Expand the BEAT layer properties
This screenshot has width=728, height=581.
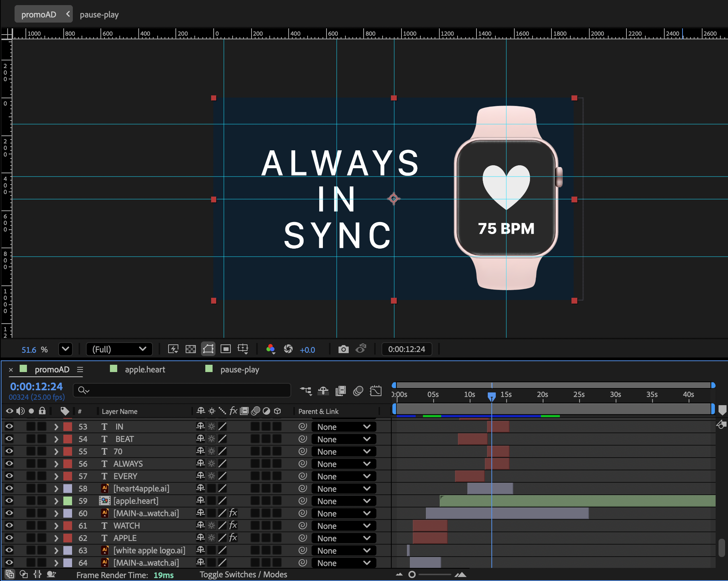click(56, 439)
